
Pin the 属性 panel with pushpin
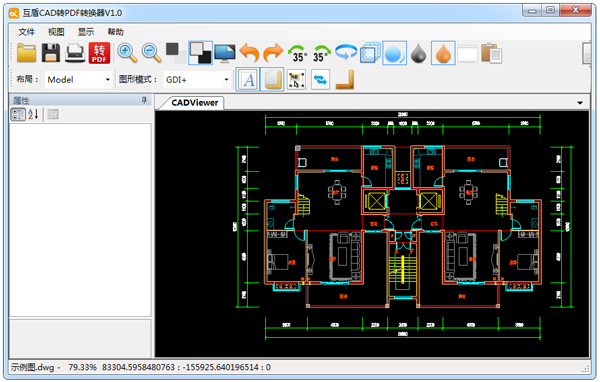144,100
